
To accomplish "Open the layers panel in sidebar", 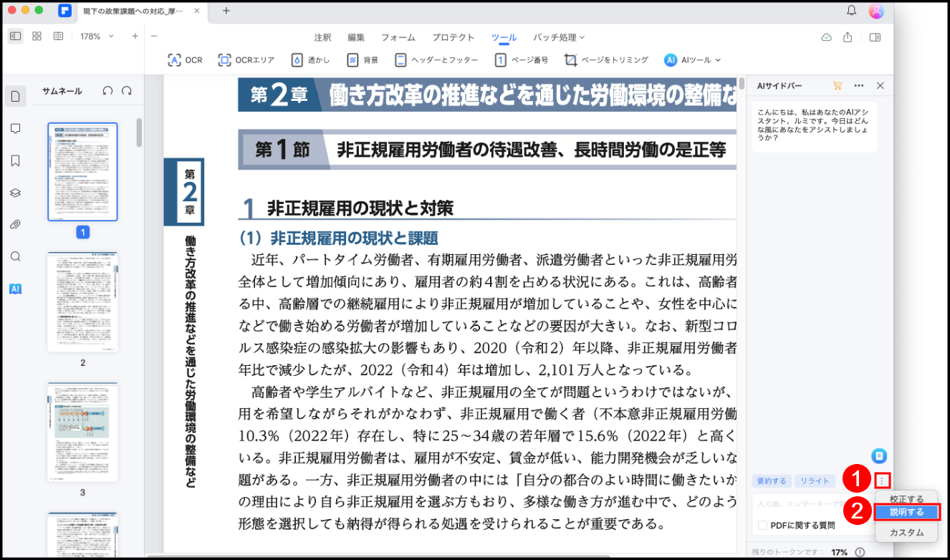I will coord(15,193).
